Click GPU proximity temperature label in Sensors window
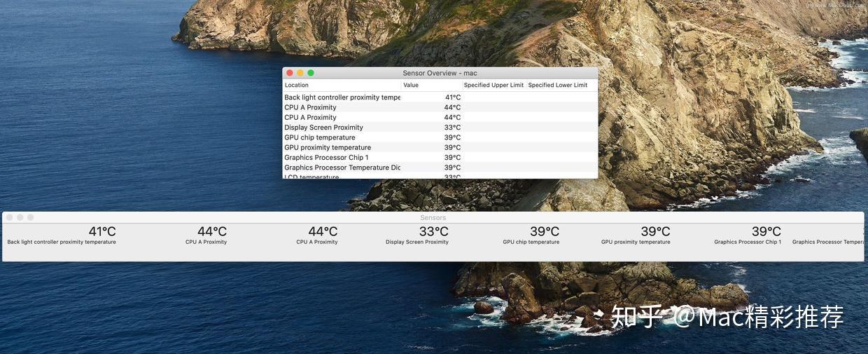 click(x=636, y=243)
